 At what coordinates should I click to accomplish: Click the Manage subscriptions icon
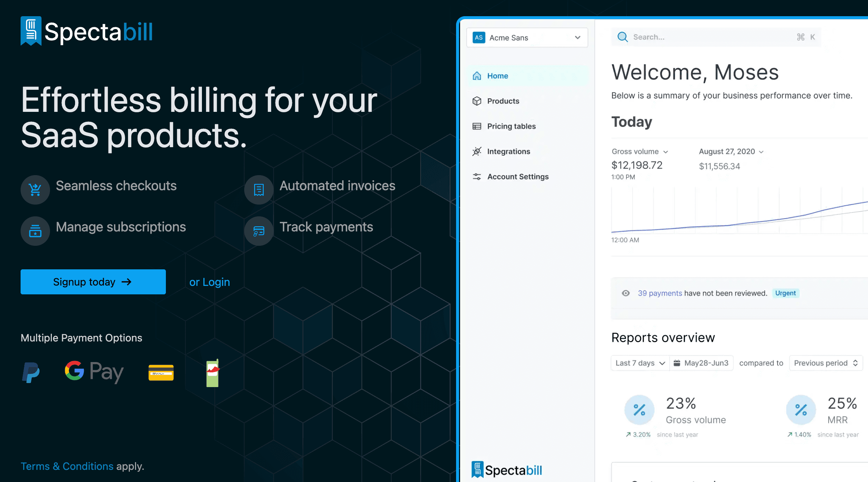click(x=35, y=231)
